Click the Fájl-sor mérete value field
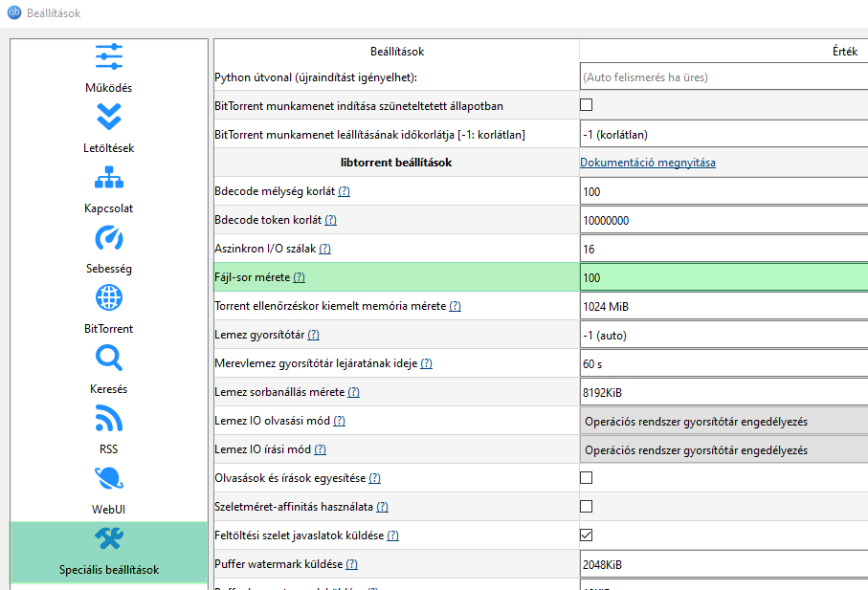The height and width of the screenshot is (590, 868). pyautogui.click(x=723, y=277)
